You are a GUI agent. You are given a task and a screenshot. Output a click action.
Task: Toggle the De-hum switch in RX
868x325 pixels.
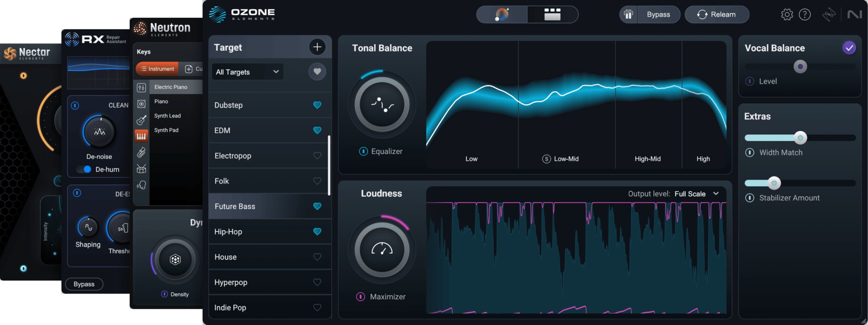[85, 169]
